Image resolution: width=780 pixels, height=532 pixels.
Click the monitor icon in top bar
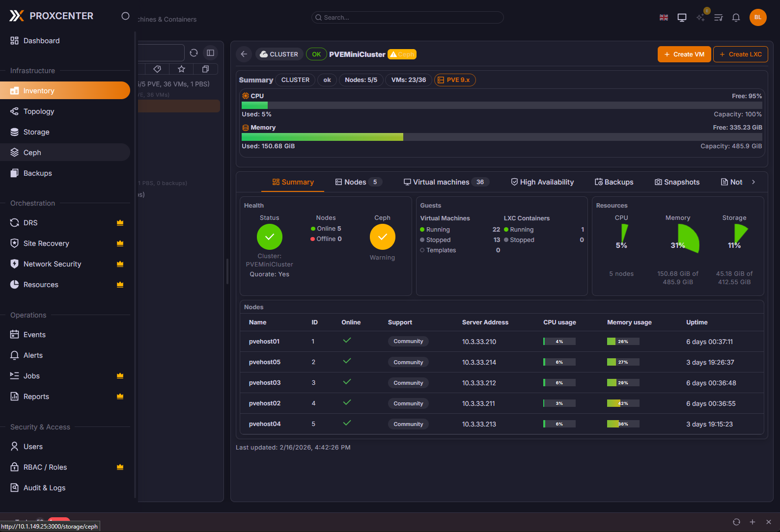point(682,18)
